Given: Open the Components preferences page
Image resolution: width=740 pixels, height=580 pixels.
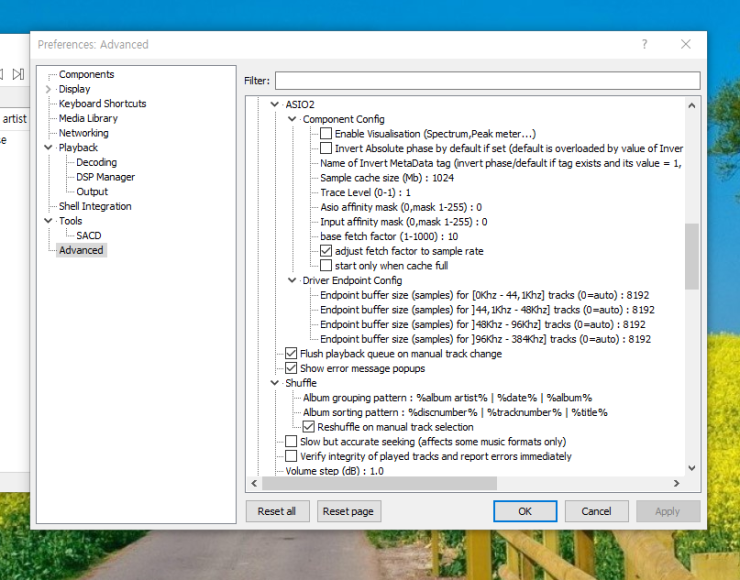Looking at the screenshot, I should 86,75.
